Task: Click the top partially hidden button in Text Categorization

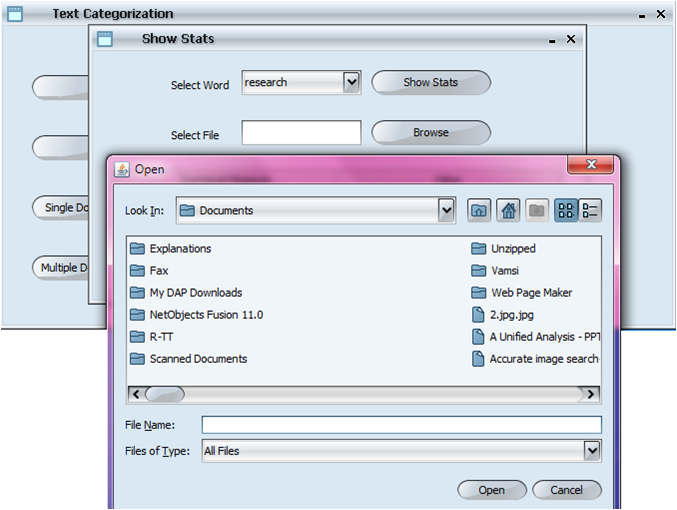Action: coord(60,87)
